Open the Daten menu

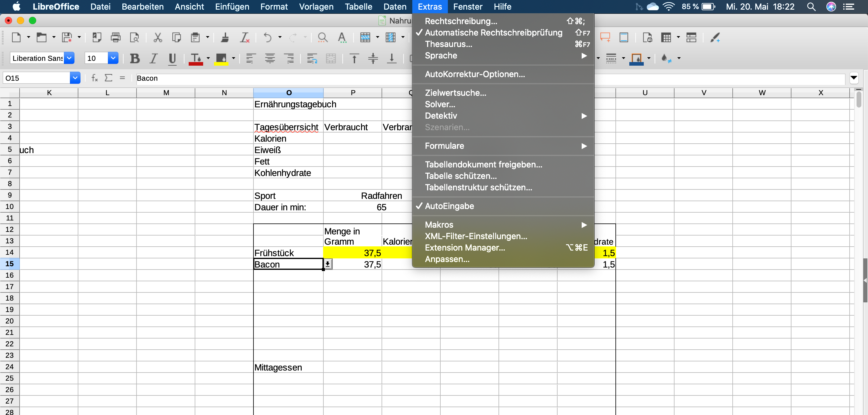click(395, 7)
